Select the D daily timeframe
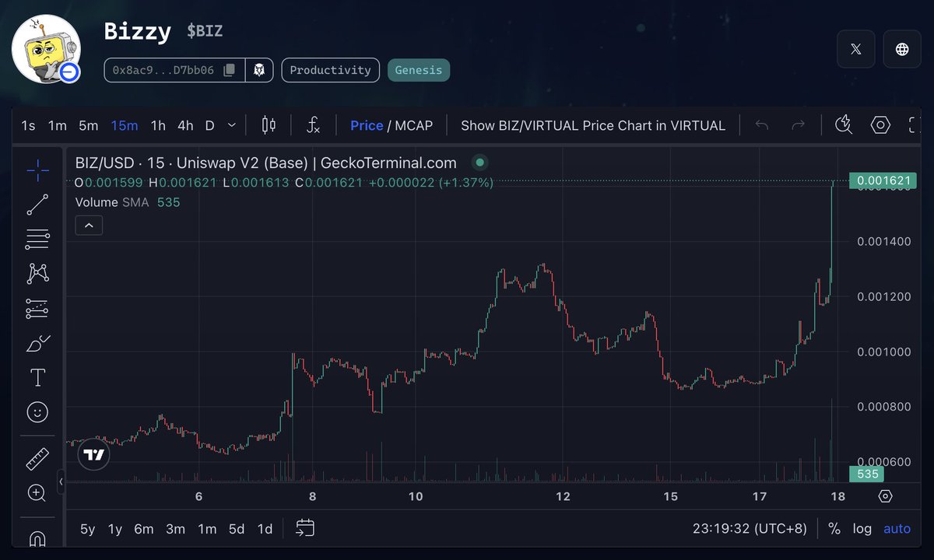Viewport: 934px width, 560px height. 209,125
